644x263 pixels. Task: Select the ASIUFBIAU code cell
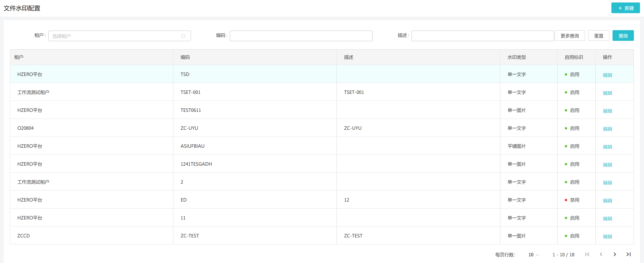255,146
